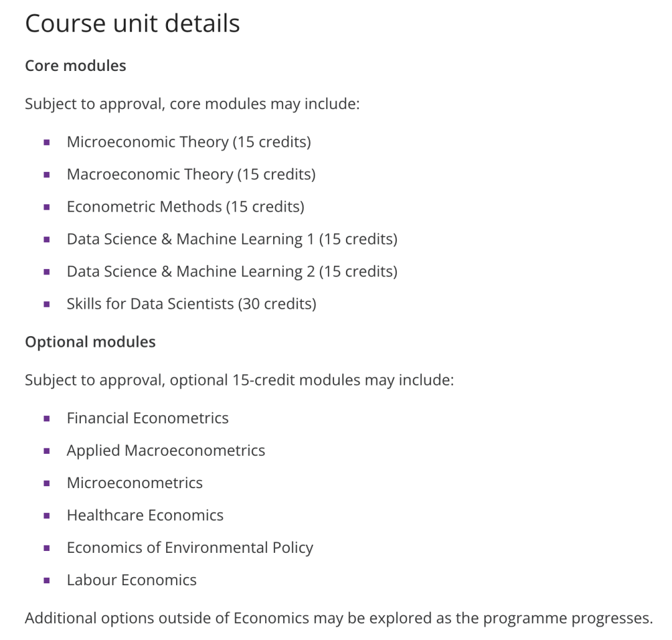This screenshot has width=672, height=640.
Task: Click Applied Macroeconometrics list item
Action: [166, 451]
